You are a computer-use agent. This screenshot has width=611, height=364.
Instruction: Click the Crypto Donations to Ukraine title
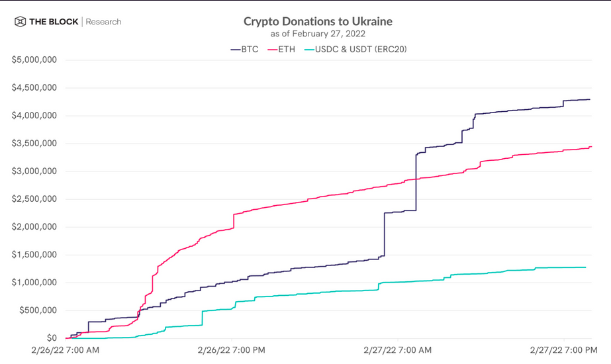click(318, 21)
